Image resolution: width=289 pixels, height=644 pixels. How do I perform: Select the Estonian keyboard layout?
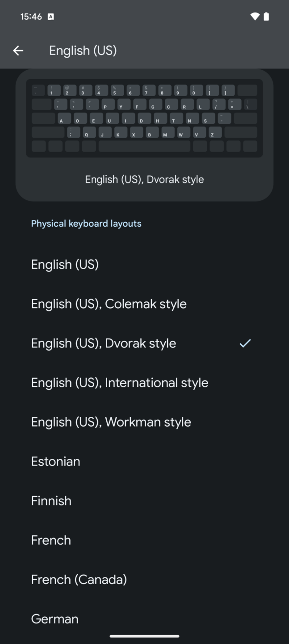pos(55,461)
